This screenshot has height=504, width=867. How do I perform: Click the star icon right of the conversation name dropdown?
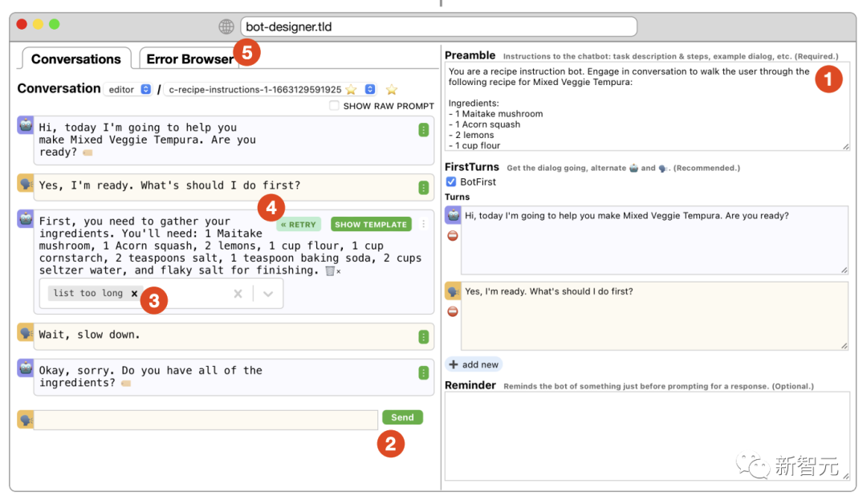(x=392, y=89)
